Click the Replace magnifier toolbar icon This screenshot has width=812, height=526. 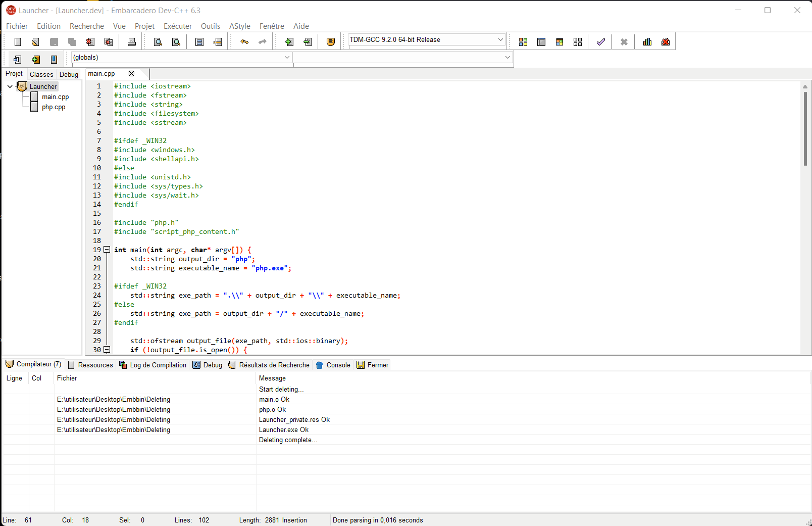pos(176,42)
